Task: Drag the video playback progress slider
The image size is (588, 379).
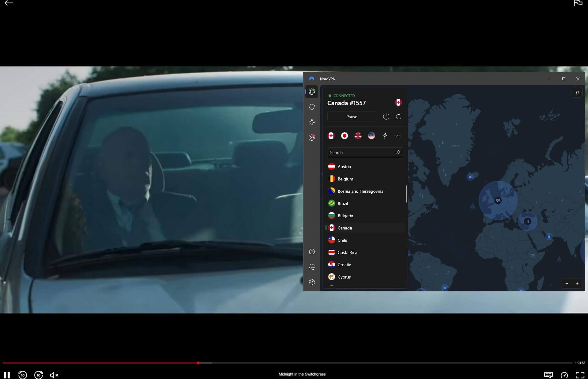Action: [198, 363]
